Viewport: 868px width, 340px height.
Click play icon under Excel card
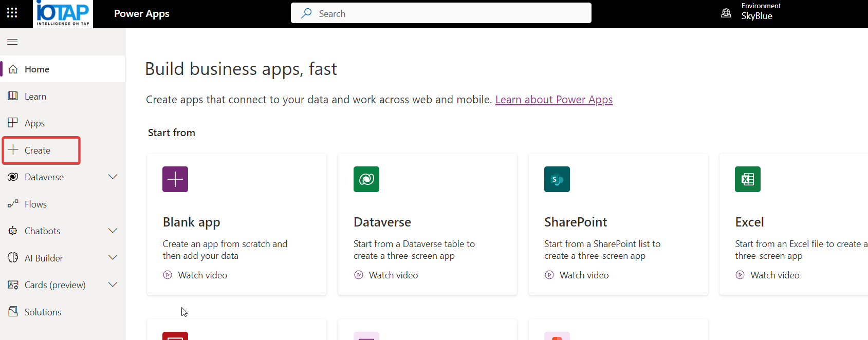pos(740,275)
